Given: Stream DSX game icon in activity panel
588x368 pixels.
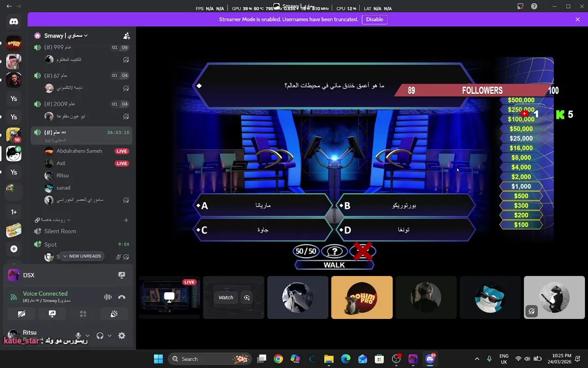Looking at the screenshot, I should [121, 275].
